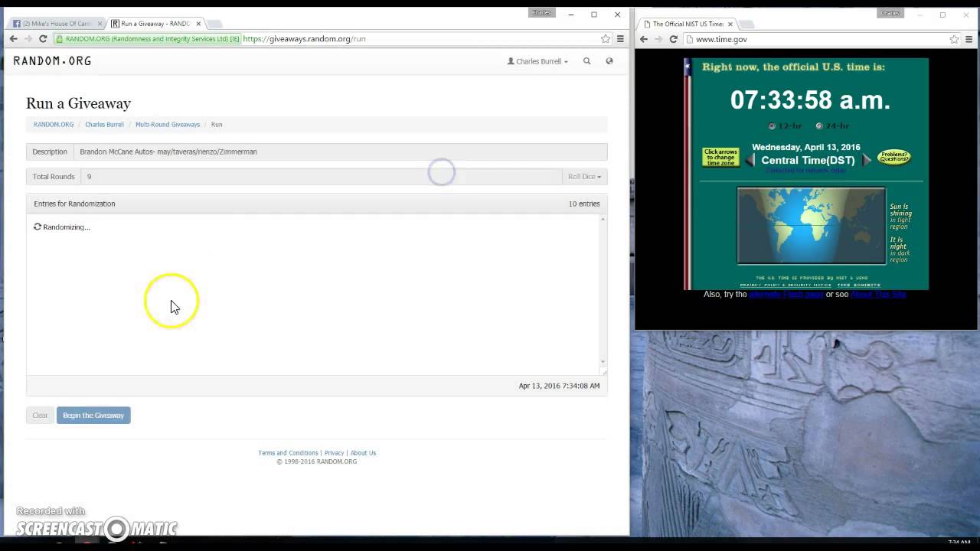Bookmark giveaways.random.org with the star icon

606,39
